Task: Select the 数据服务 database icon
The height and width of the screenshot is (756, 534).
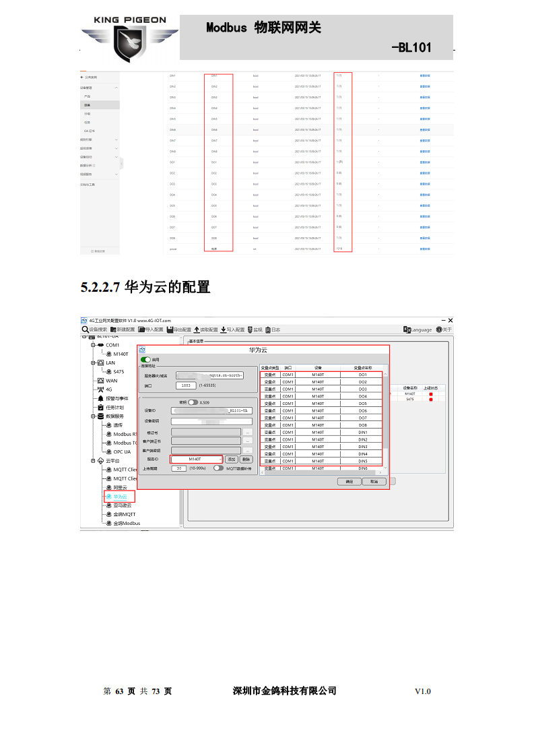Action: (101, 416)
